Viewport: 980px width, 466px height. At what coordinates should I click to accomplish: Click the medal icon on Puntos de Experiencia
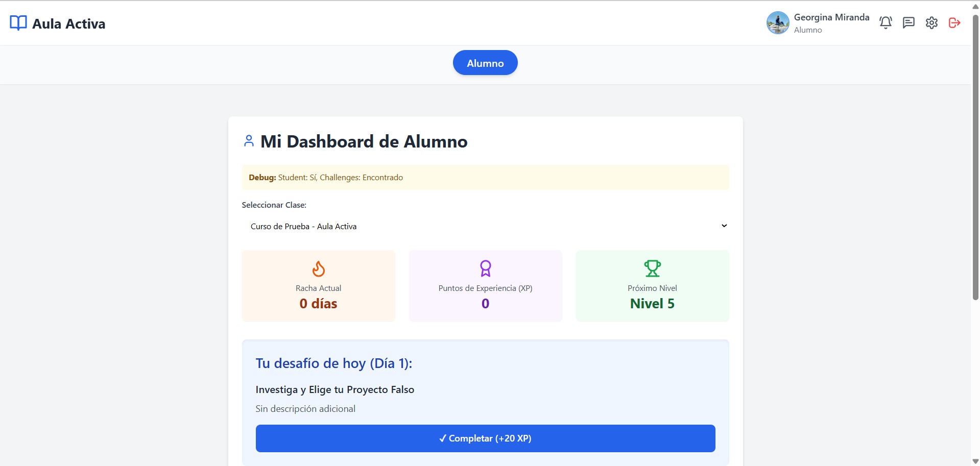[x=485, y=268]
